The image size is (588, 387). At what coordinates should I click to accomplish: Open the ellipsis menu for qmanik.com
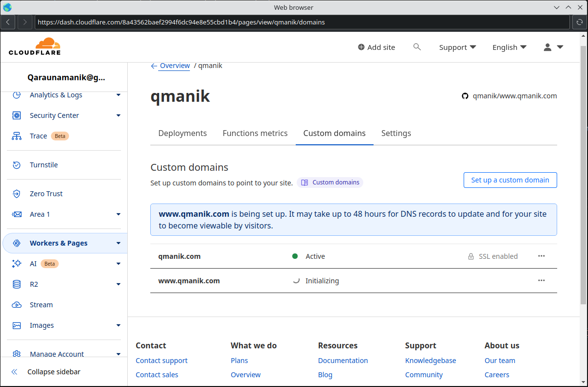(541, 256)
